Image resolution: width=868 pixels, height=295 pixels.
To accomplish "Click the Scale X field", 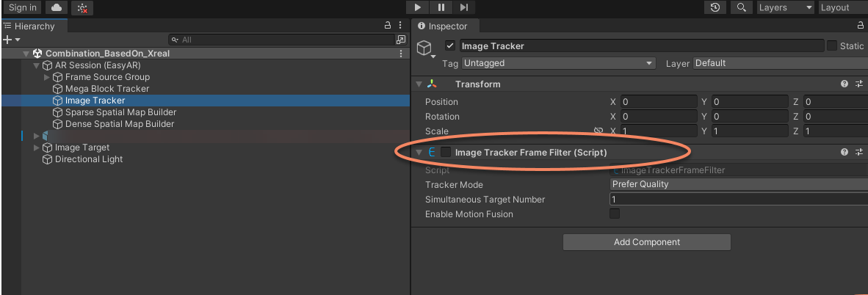I will (658, 131).
